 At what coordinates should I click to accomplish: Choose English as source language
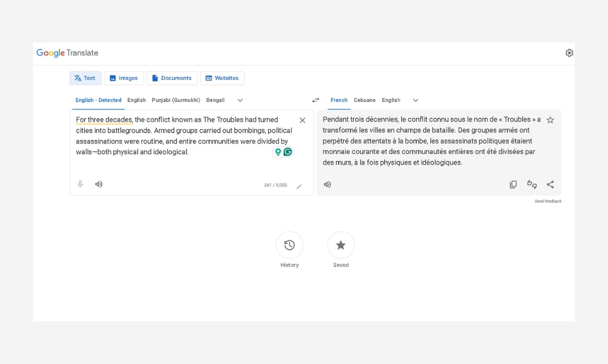137,100
